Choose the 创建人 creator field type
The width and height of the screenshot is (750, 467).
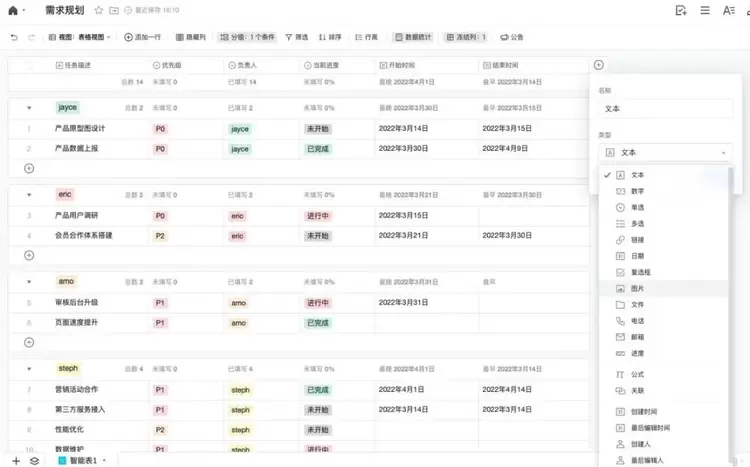pos(664,444)
